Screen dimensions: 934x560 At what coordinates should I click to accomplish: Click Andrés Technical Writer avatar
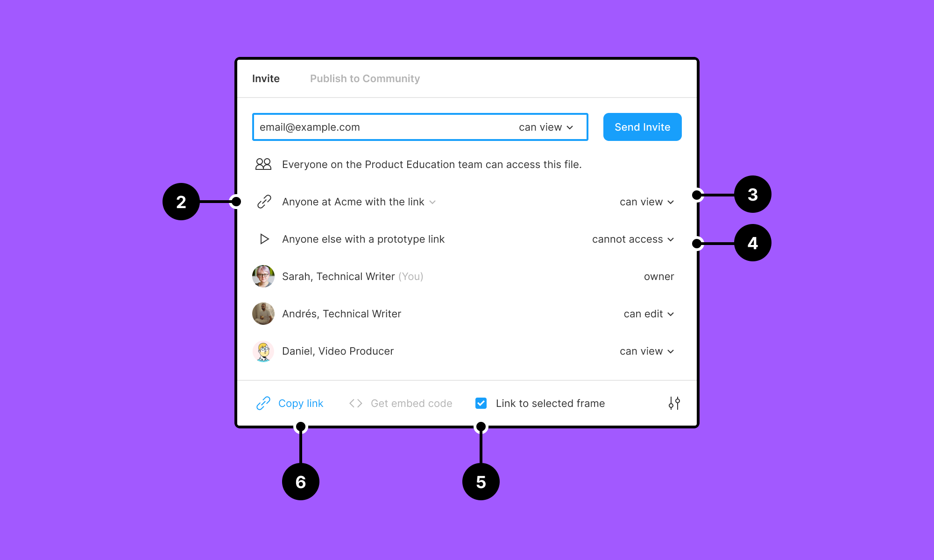tap(263, 313)
